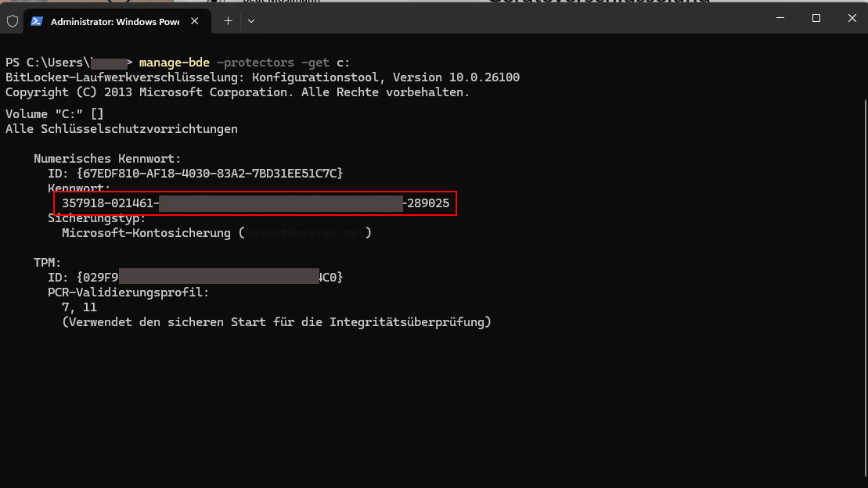Click the Numerisches Kennwort ID value

(210, 173)
